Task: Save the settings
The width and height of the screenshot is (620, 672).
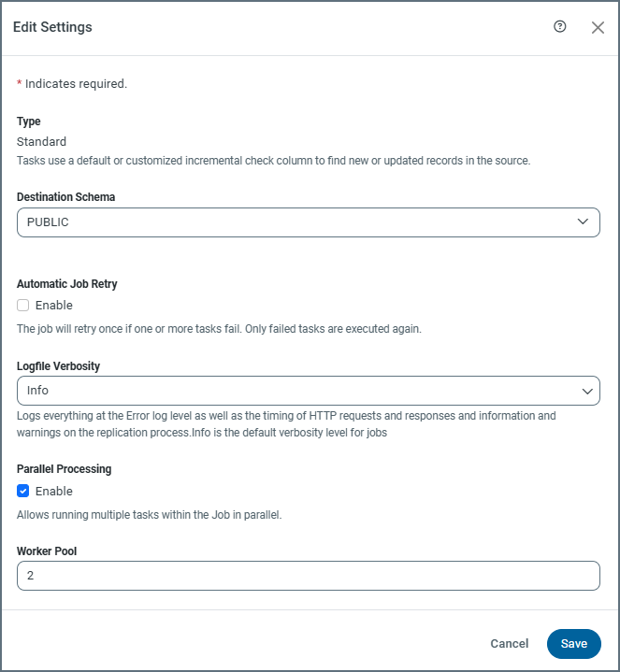Action: click(573, 644)
